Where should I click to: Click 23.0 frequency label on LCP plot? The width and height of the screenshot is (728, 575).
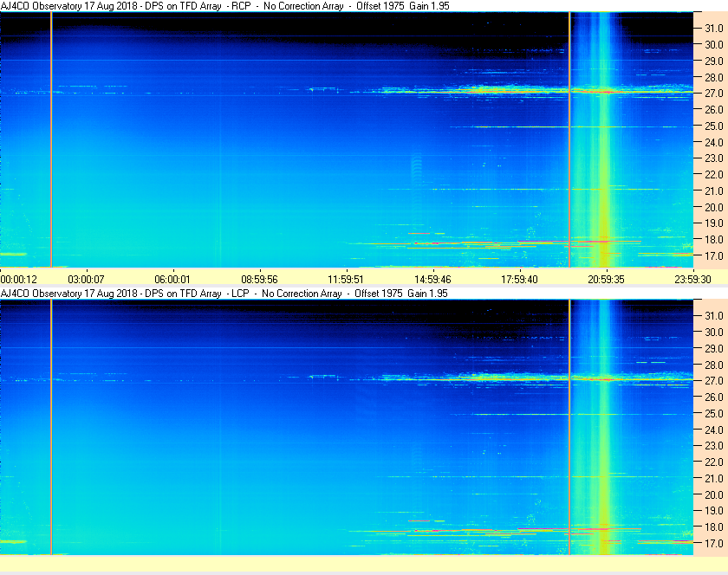(x=714, y=445)
